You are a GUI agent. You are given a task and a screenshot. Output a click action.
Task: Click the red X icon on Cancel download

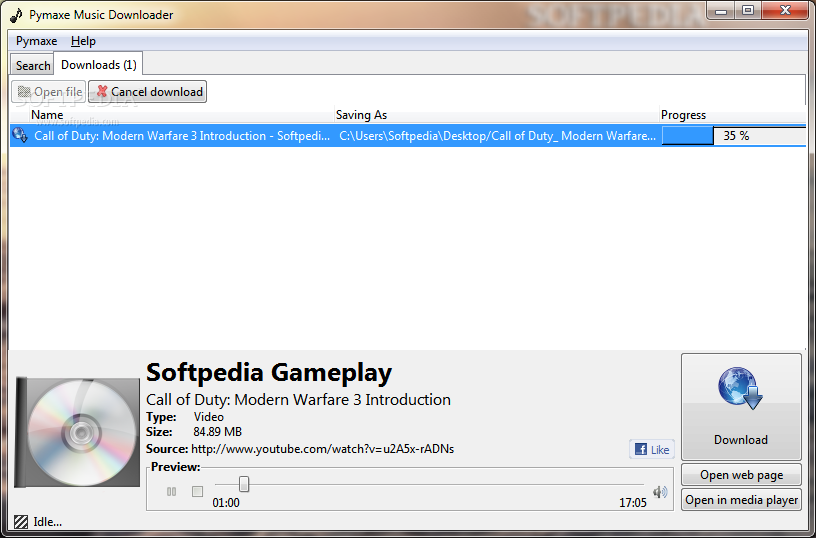102,92
